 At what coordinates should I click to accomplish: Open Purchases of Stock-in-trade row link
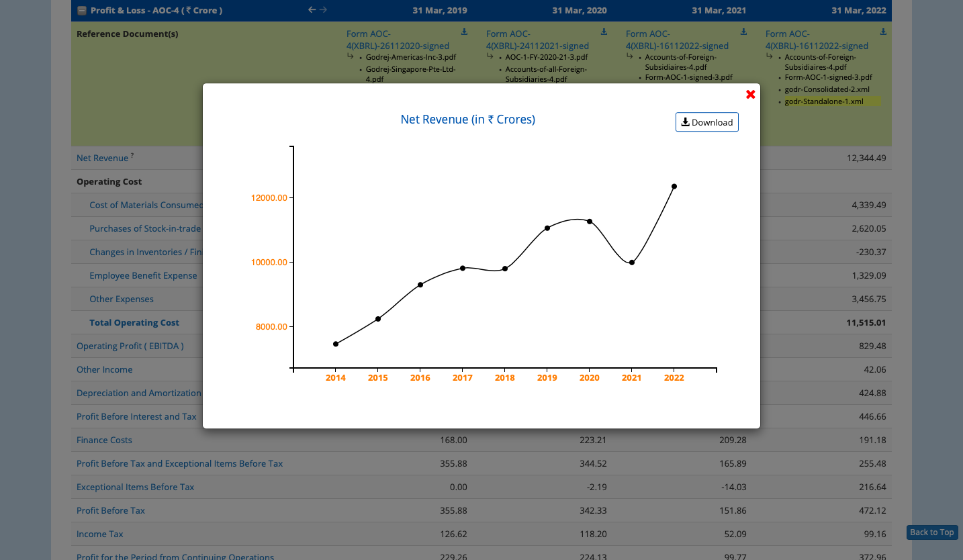click(x=145, y=229)
